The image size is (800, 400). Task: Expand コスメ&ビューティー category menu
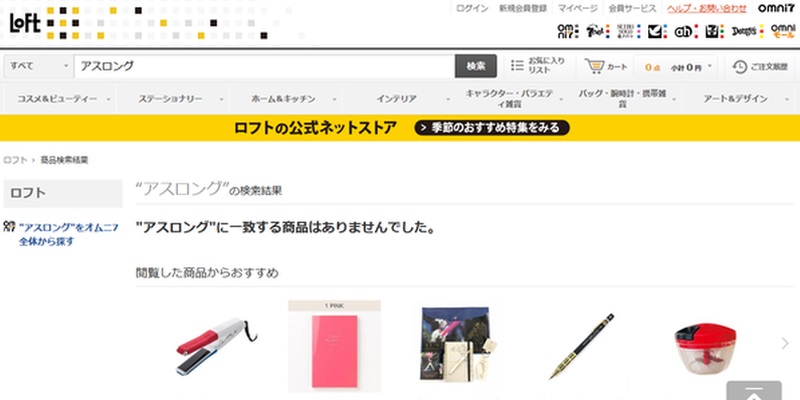coord(60,99)
